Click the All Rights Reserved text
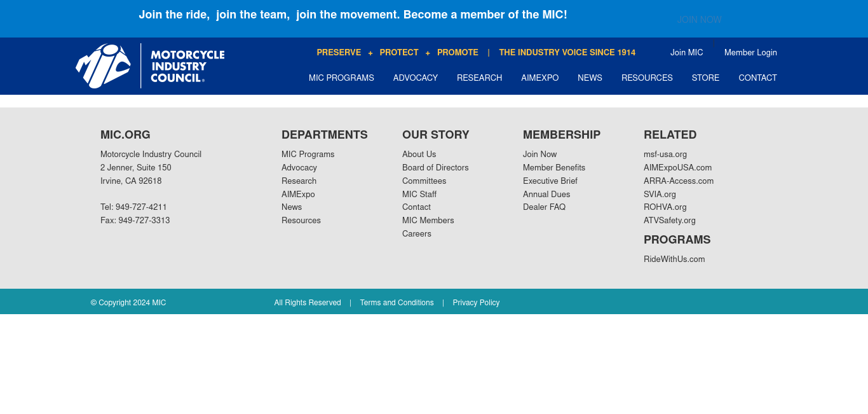868x414 pixels. point(308,303)
